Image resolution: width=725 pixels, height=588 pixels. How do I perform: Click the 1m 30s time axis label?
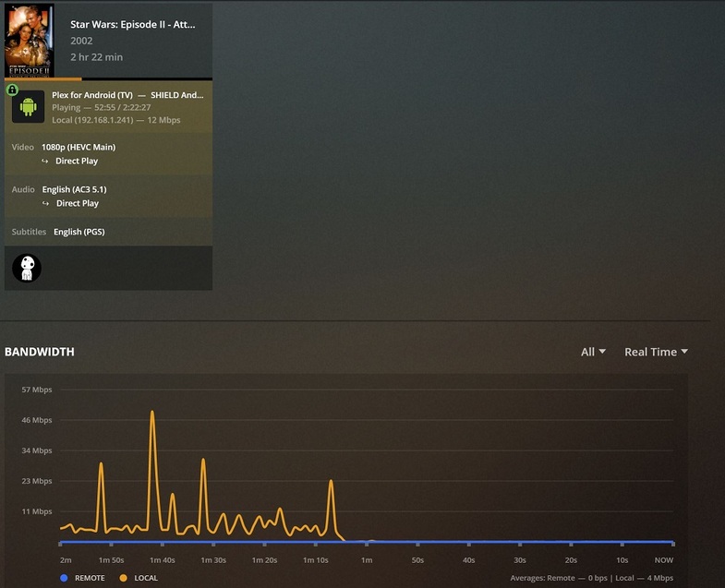(213, 560)
